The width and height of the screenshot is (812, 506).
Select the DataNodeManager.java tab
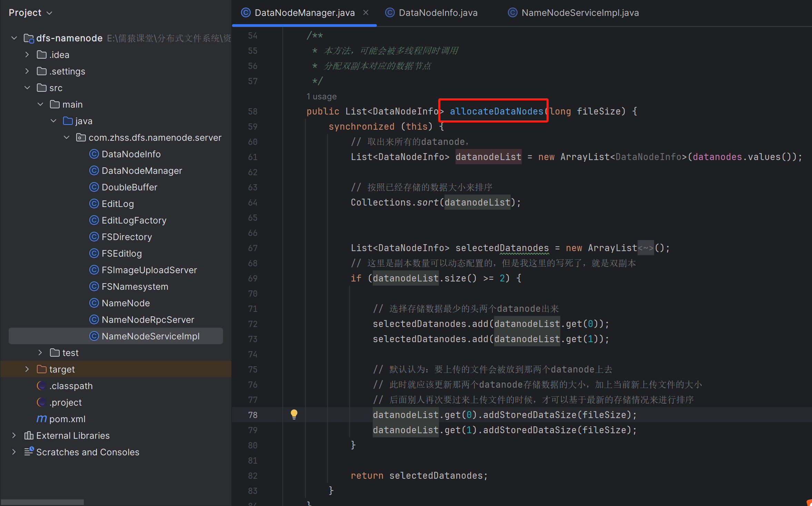(x=304, y=13)
